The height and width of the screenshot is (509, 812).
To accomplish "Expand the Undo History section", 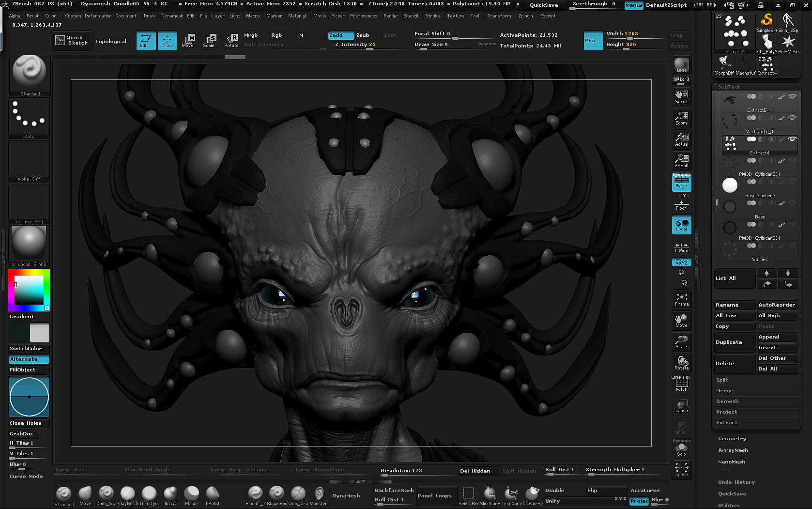I will (736, 482).
